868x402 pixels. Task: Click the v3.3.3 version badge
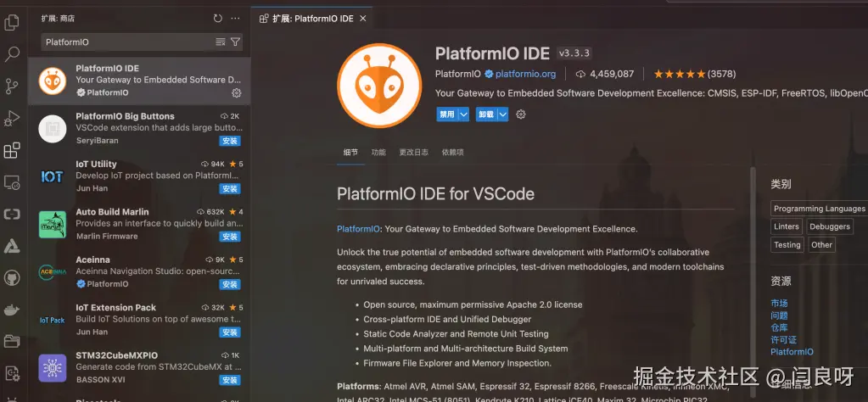click(574, 53)
